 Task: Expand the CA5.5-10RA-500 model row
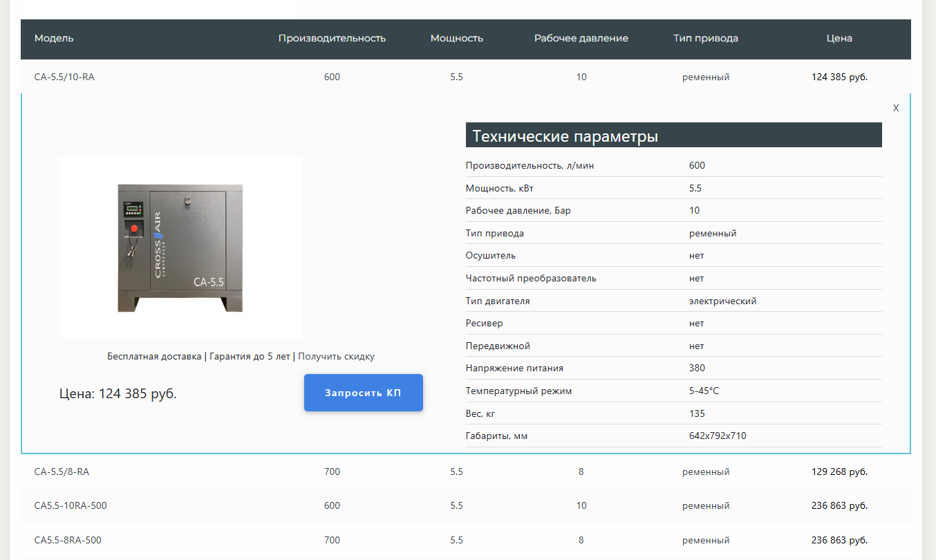(71, 505)
